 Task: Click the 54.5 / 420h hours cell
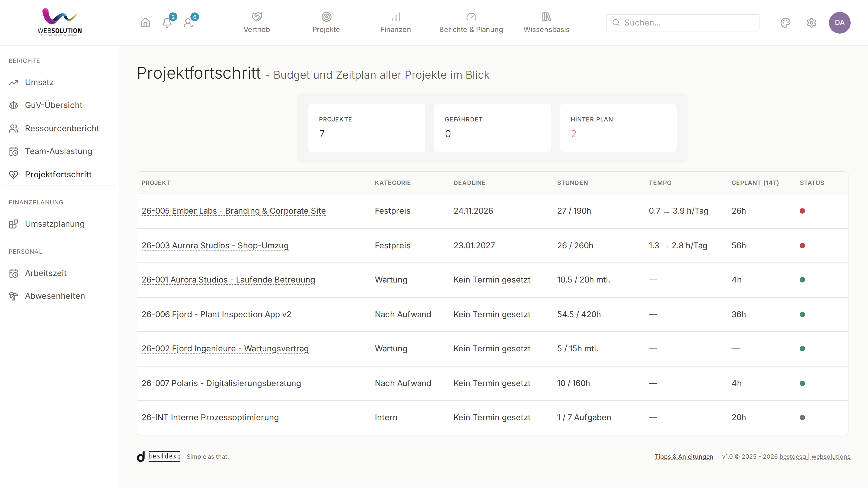[579, 314]
